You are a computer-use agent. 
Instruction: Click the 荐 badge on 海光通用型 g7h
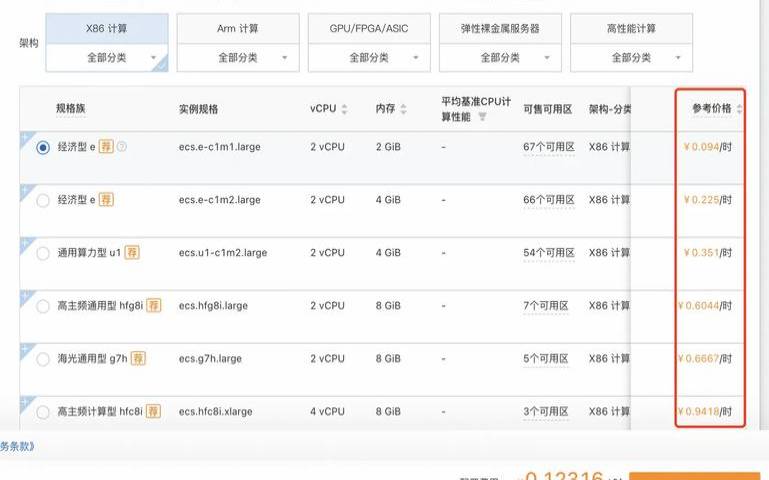[138, 358]
